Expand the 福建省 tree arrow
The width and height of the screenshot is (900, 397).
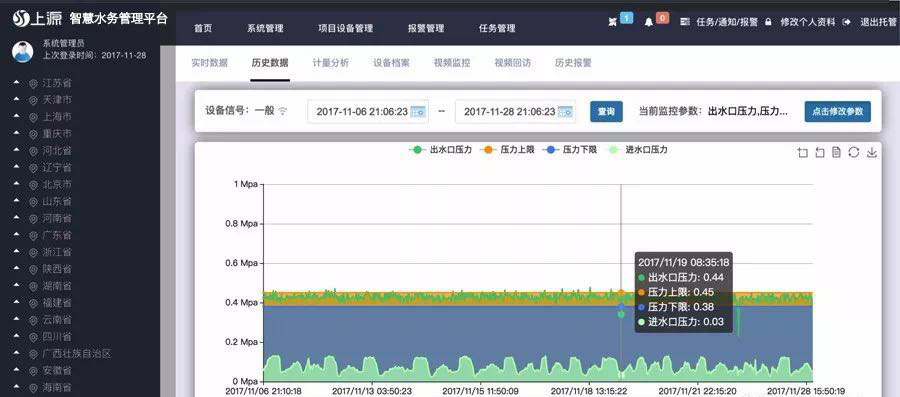pyautogui.click(x=17, y=303)
